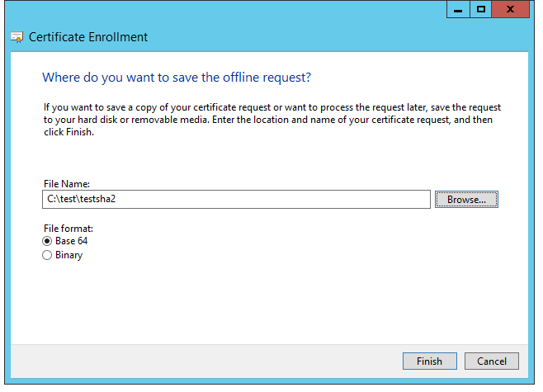Click the "Binary" option label text
The height and width of the screenshot is (392, 543).
tap(68, 256)
